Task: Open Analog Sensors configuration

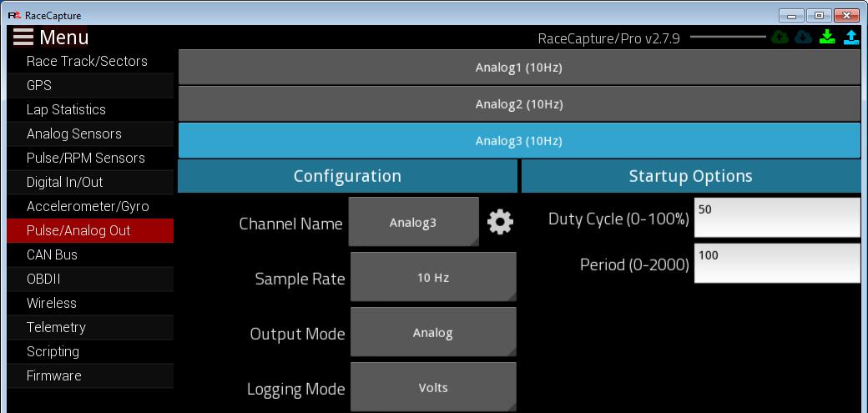Action: click(90, 133)
